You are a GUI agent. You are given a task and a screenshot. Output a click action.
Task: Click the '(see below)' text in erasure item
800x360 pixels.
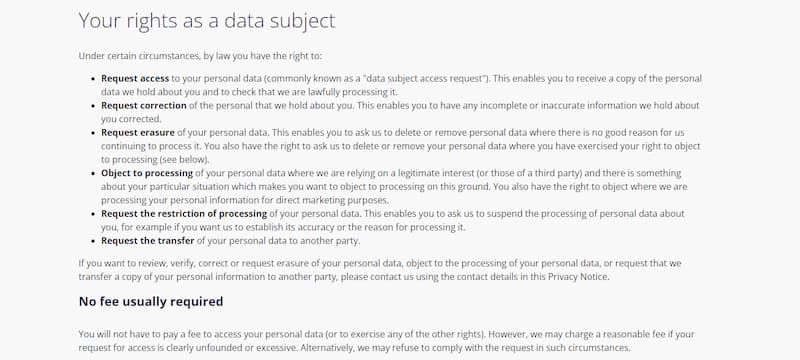pyautogui.click(x=185, y=160)
